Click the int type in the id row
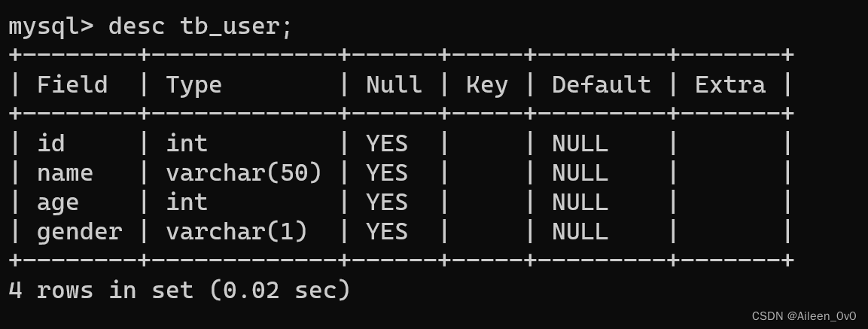868x329 pixels. click(x=187, y=143)
